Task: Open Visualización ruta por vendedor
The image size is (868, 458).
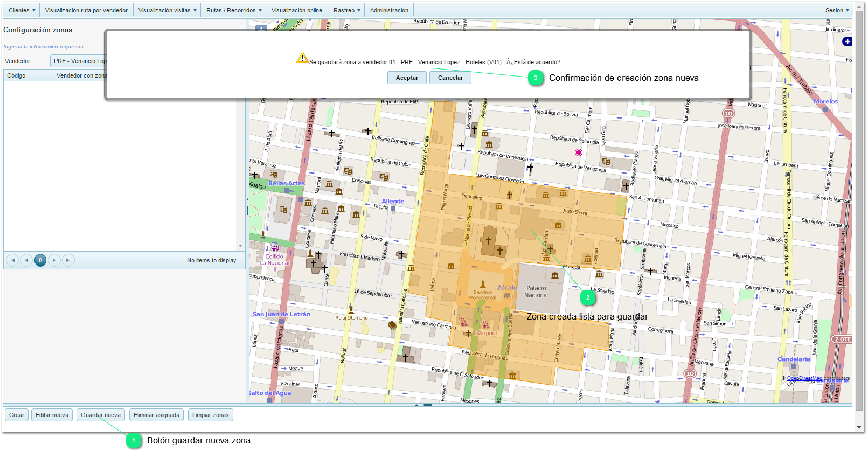Action: tap(86, 10)
